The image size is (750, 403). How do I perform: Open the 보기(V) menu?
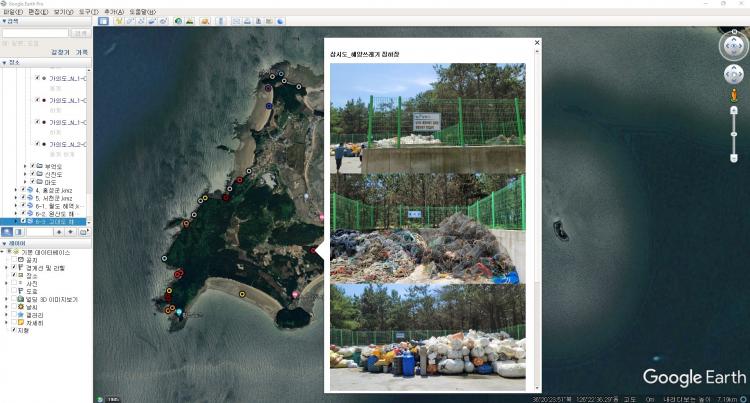coord(64,11)
